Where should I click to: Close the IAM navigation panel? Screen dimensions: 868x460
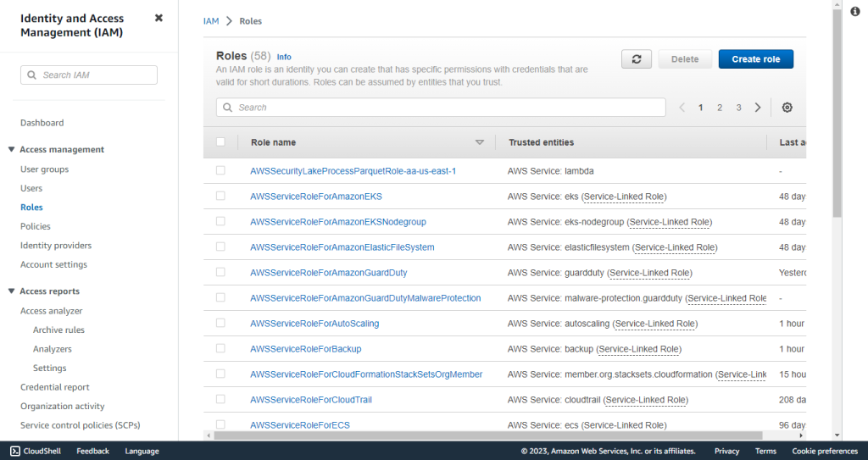click(x=159, y=19)
